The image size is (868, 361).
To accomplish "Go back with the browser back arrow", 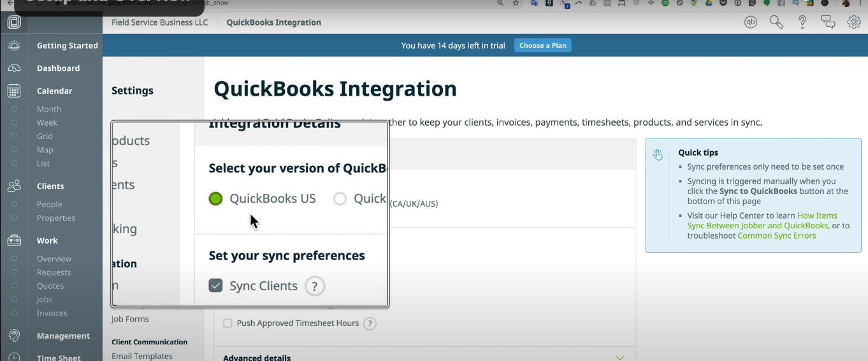I will (9, 3).
